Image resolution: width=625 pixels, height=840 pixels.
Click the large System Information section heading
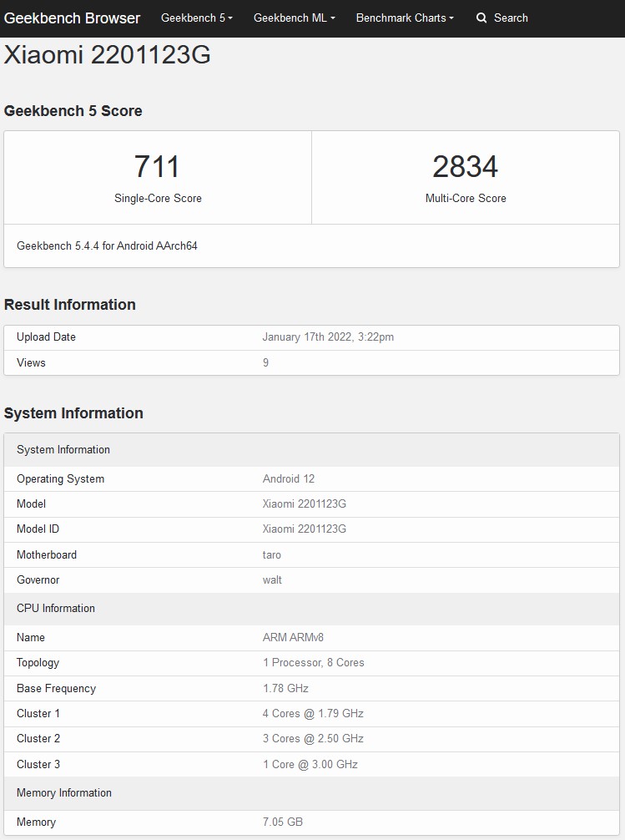tap(73, 413)
